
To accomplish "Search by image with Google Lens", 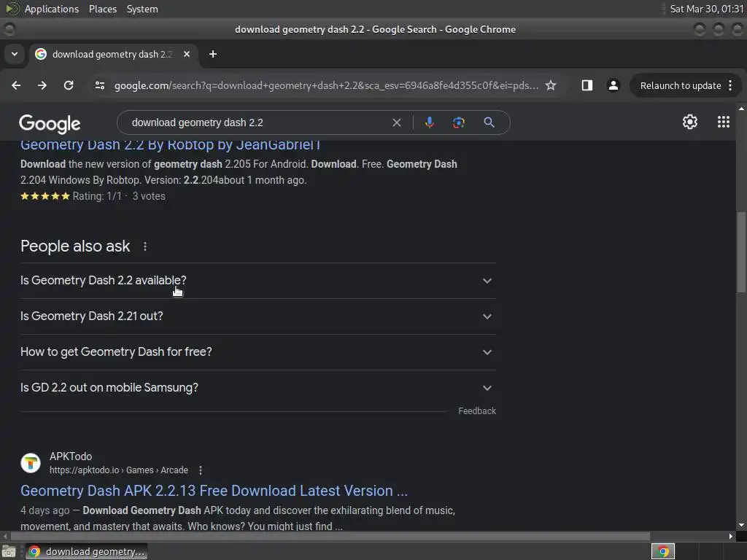I will coord(458,122).
